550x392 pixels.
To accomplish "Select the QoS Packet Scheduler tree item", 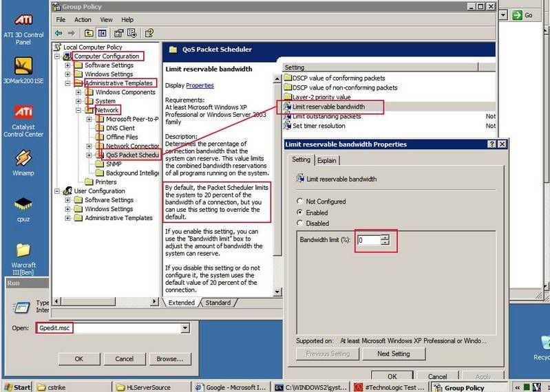I will point(132,155).
